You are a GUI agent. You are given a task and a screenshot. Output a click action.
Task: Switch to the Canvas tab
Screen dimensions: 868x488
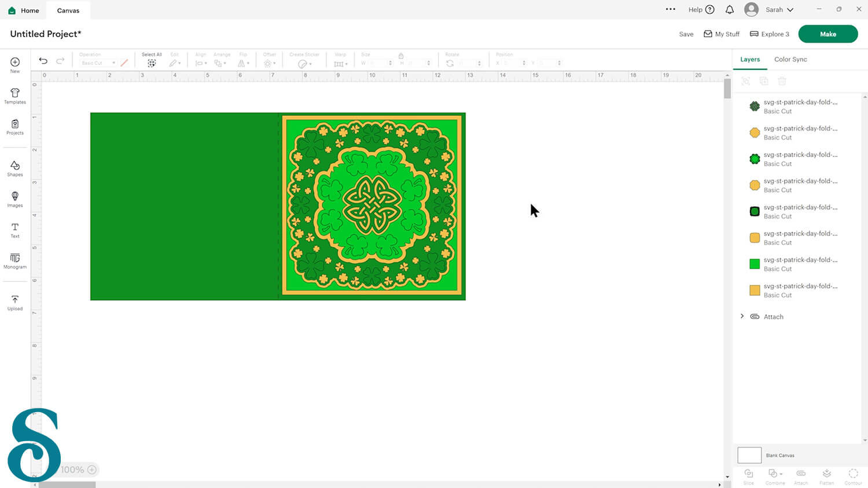[x=68, y=10]
